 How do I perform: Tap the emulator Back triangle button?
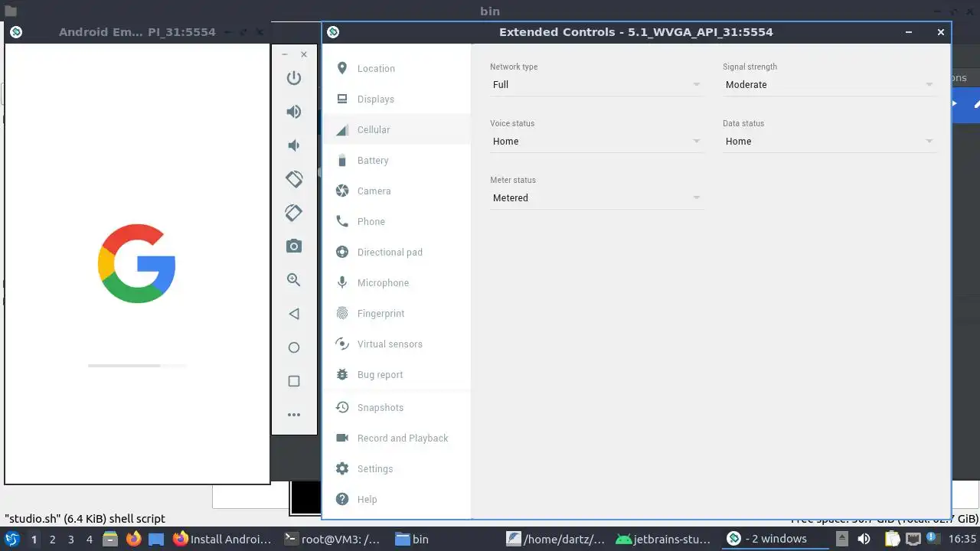tap(294, 314)
